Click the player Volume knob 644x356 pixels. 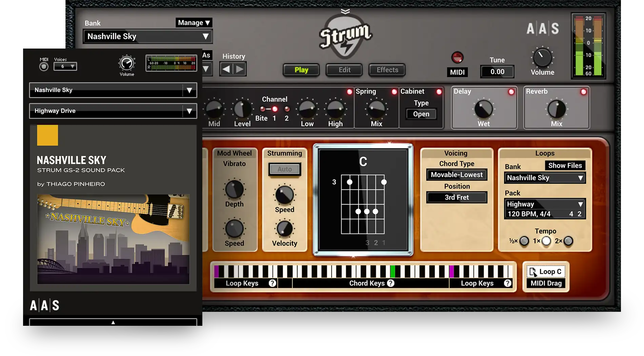click(127, 63)
